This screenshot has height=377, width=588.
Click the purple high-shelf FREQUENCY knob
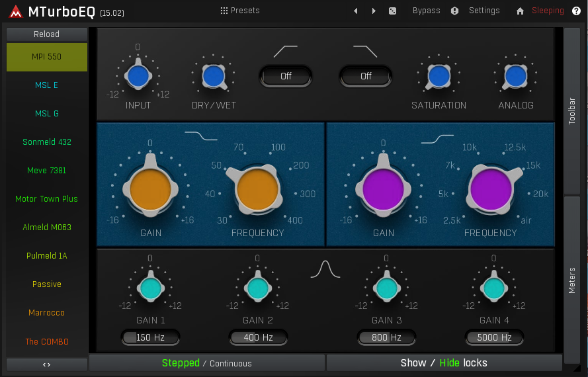click(x=491, y=188)
